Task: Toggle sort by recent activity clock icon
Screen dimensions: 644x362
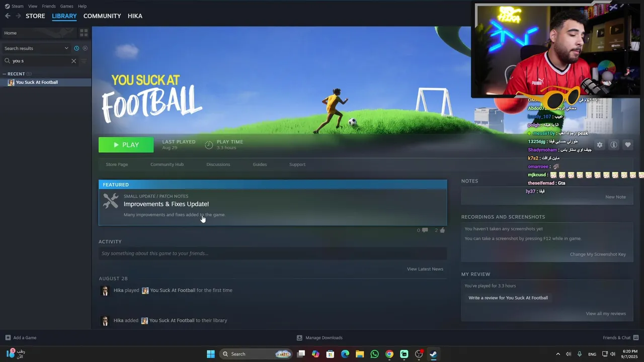Action: (x=76, y=48)
